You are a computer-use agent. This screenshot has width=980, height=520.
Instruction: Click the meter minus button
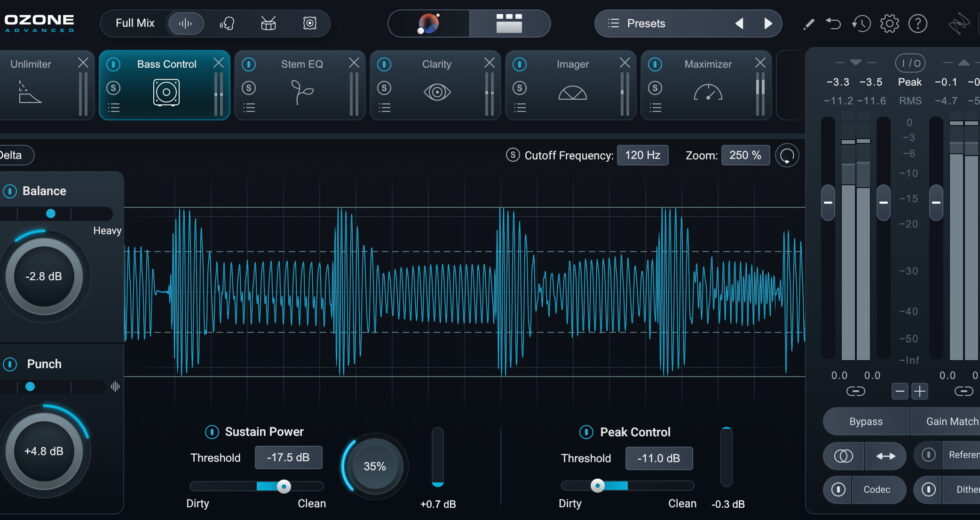tap(899, 391)
